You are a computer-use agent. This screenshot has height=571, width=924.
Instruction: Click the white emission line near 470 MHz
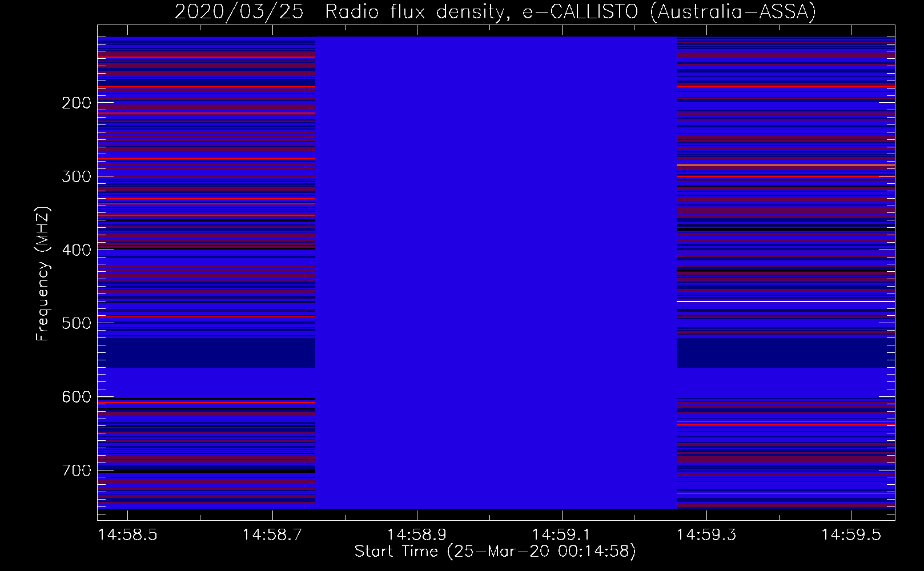786,301
